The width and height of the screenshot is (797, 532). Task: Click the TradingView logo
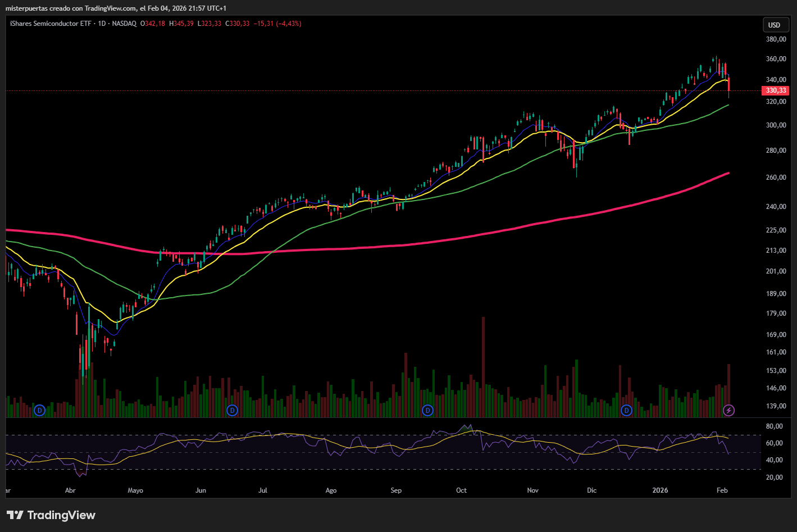[51, 515]
